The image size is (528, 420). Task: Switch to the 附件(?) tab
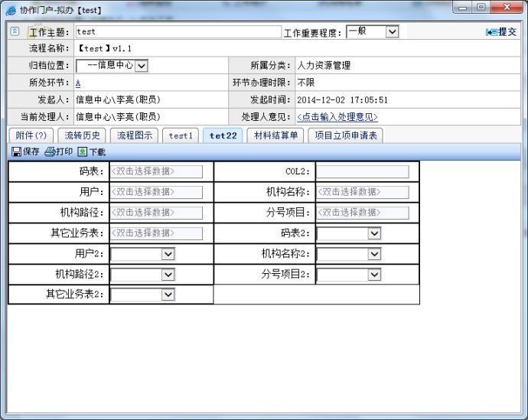click(x=31, y=135)
